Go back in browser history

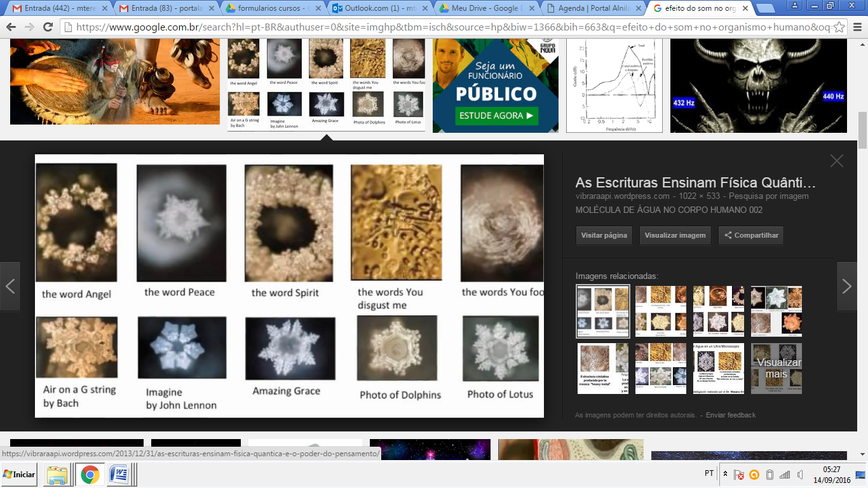click(x=11, y=27)
